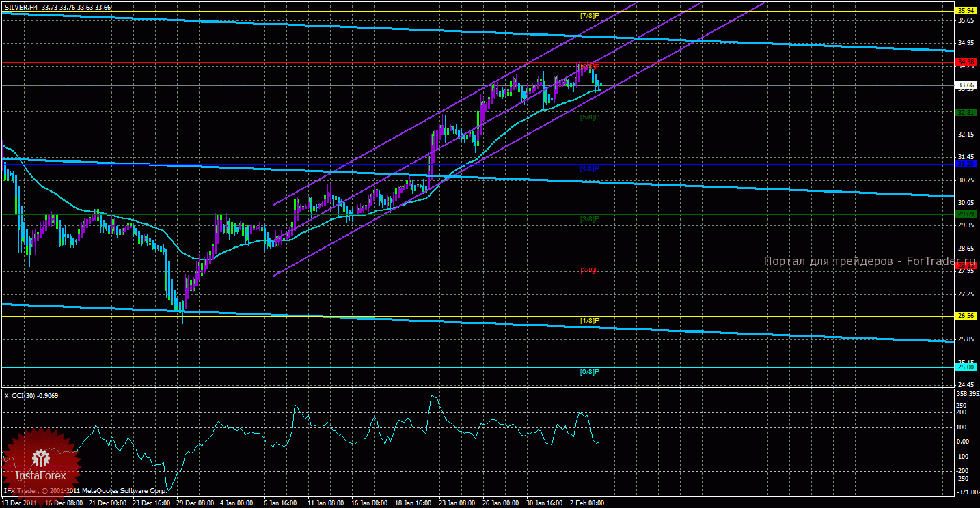Image resolution: width=980 pixels, height=508 pixels.
Task: Click the 16 Jan 00:00 time label
Action: click(369, 503)
